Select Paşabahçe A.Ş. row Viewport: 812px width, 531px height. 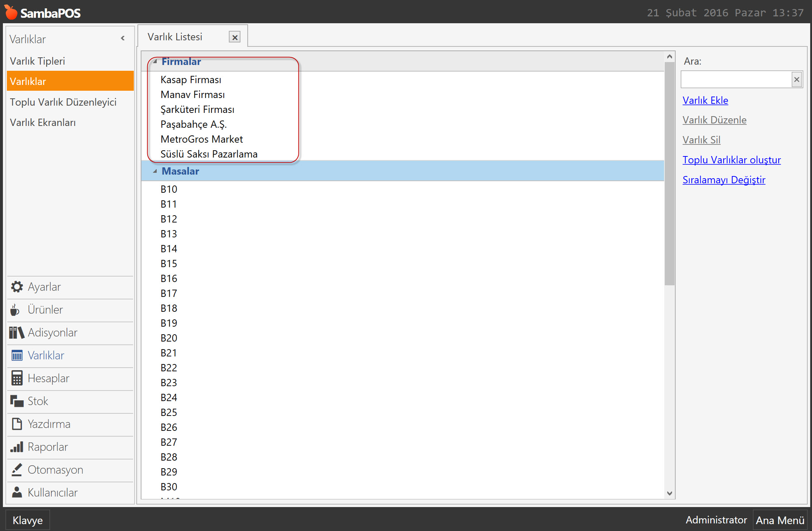click(403, 124)
